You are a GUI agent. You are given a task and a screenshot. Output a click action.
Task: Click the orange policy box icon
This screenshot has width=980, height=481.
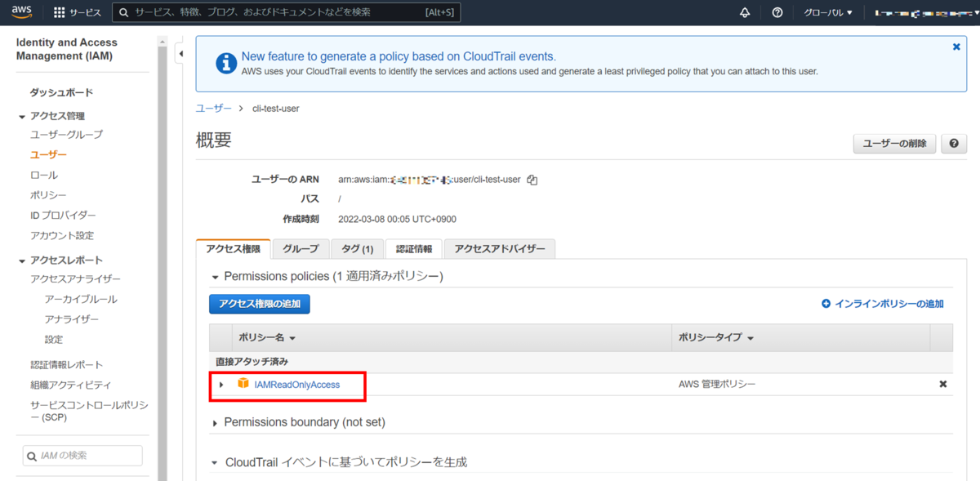pyautogui.click(x=243, y=384)
